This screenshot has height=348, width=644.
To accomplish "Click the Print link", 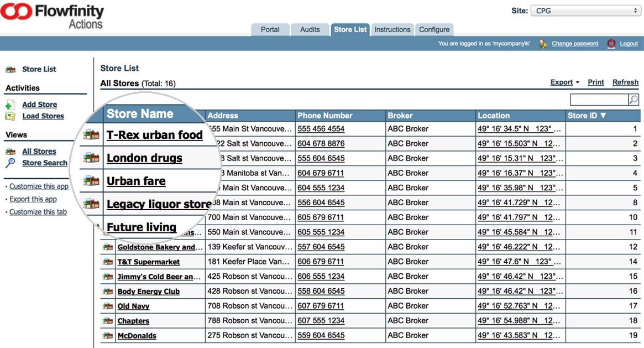I will point(595,82).
